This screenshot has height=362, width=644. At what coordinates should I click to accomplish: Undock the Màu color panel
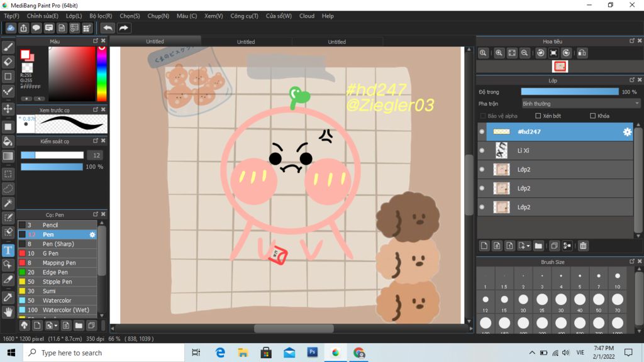96,41
